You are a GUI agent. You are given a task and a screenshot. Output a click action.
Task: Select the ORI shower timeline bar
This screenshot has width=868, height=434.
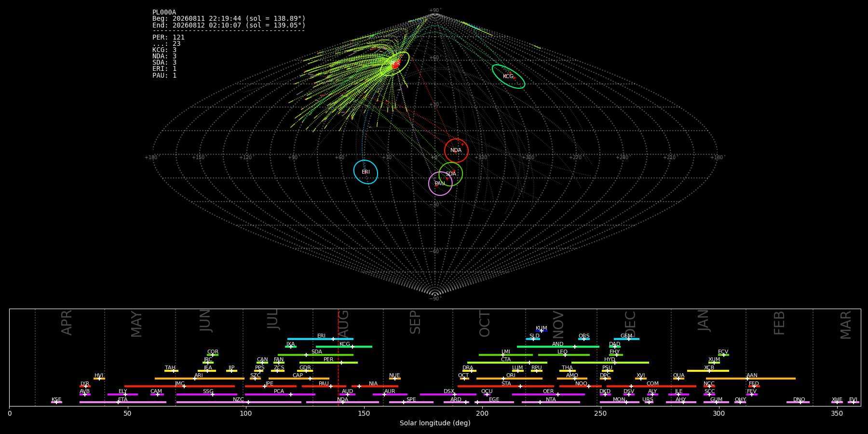pos(509,379)
